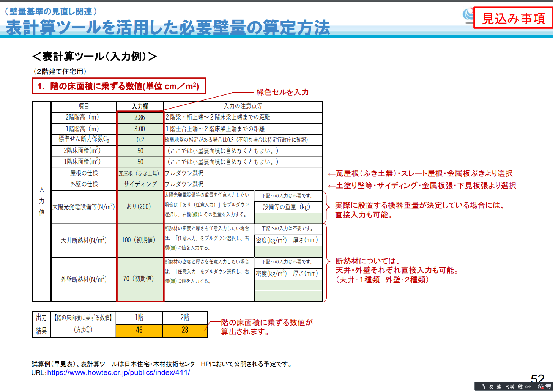Click heading '1. 階の床面積に乗ずる数値'
Screen dimensions: 553x392
(118, 86)
